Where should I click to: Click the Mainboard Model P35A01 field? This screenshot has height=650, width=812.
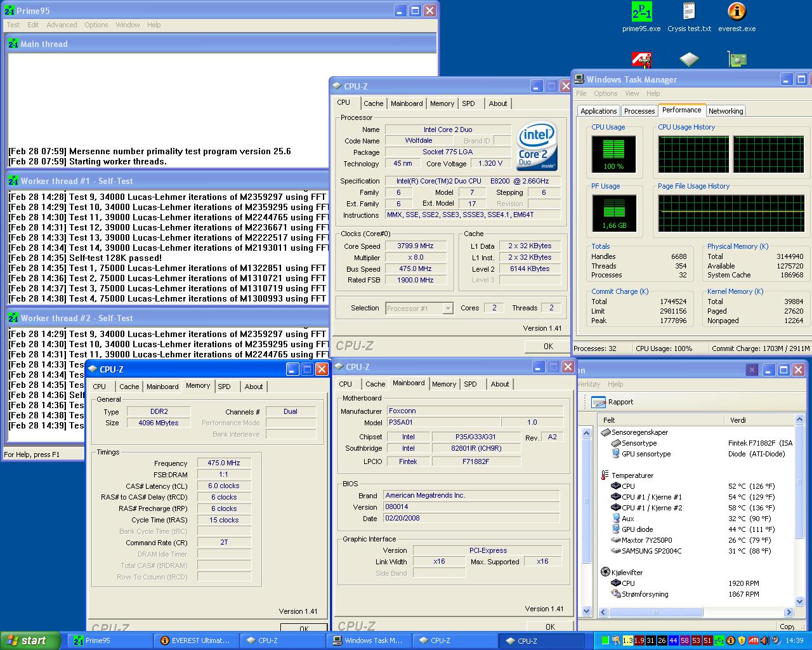[x=443, y=422]
